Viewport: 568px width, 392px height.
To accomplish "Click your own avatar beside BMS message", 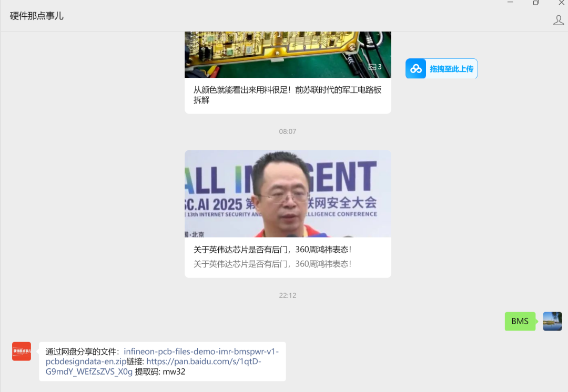I will [x=552, y=321].
